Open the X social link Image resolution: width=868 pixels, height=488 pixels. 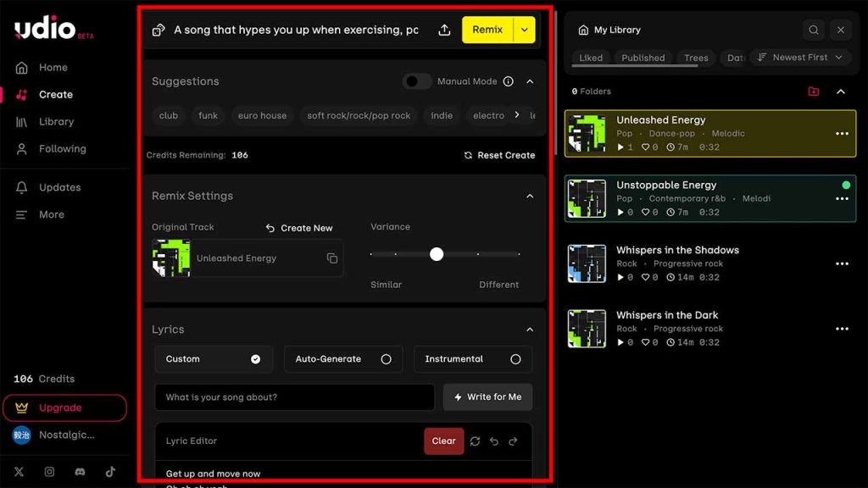click(19, 471)
